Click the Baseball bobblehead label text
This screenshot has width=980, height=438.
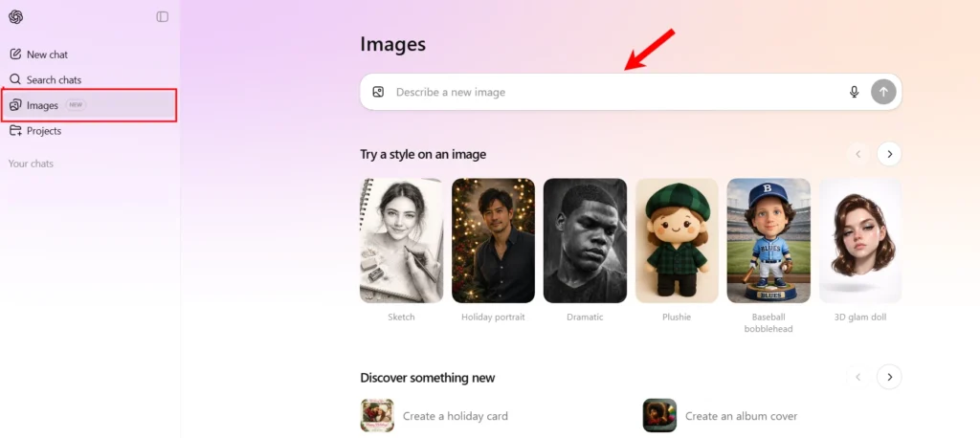tap(768, 322)
